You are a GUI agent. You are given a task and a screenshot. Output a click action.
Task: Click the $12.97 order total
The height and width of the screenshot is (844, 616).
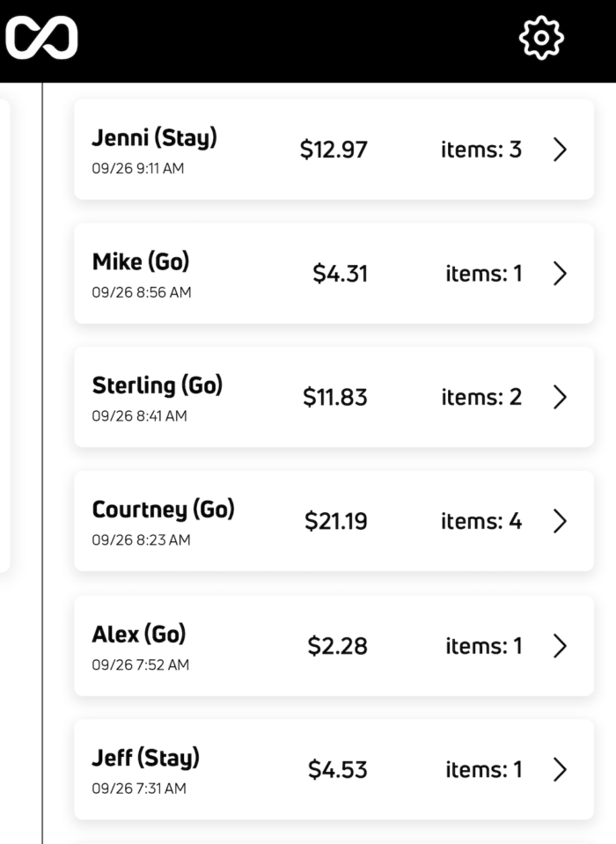[x=334, y=150]
